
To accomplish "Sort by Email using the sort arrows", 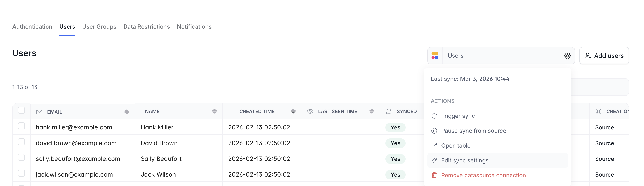I will (126, 112).
